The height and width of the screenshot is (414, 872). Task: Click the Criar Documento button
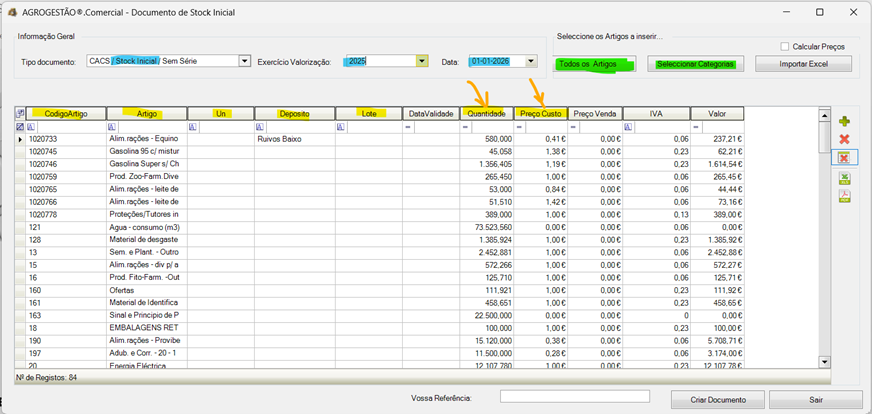[x=717, y=399]
